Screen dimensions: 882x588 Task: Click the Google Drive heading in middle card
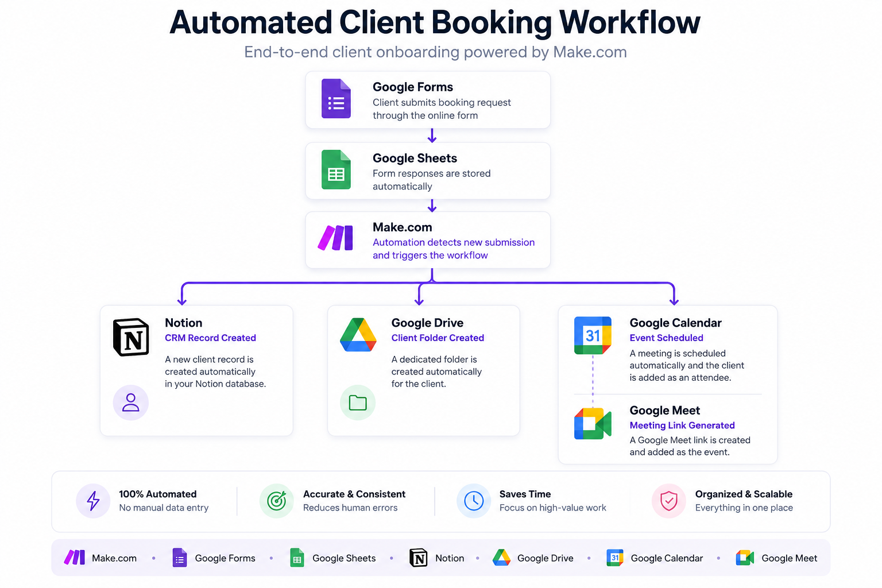tap(427, 323)
